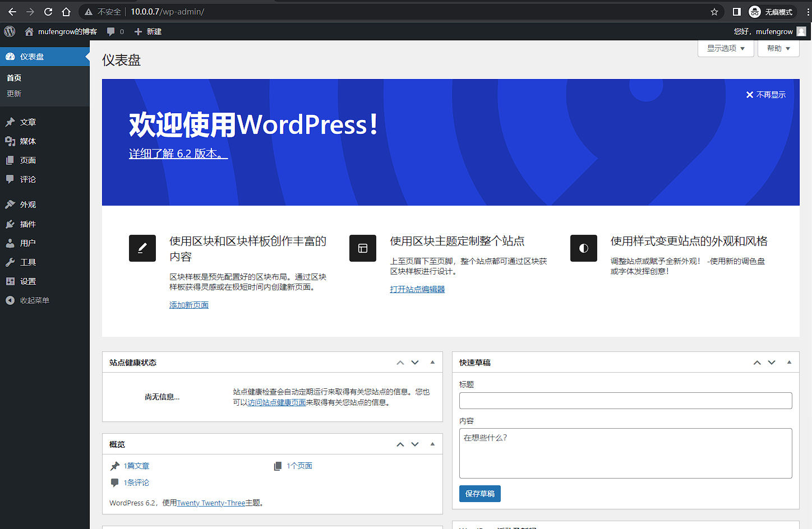Bookmark this page with the star
Viewport: 812px width, 529px height.
pos(714,12)
